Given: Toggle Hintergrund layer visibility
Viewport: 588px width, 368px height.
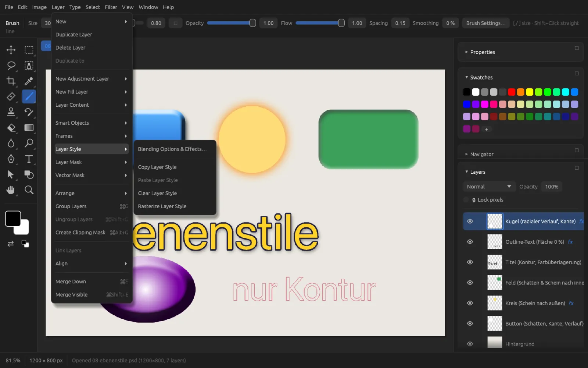Looking at the screenshot, I should (x=470, y=344).
